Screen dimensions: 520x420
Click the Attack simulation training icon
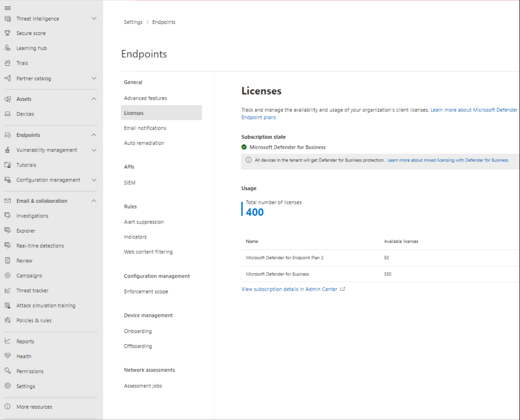[8, 305]
